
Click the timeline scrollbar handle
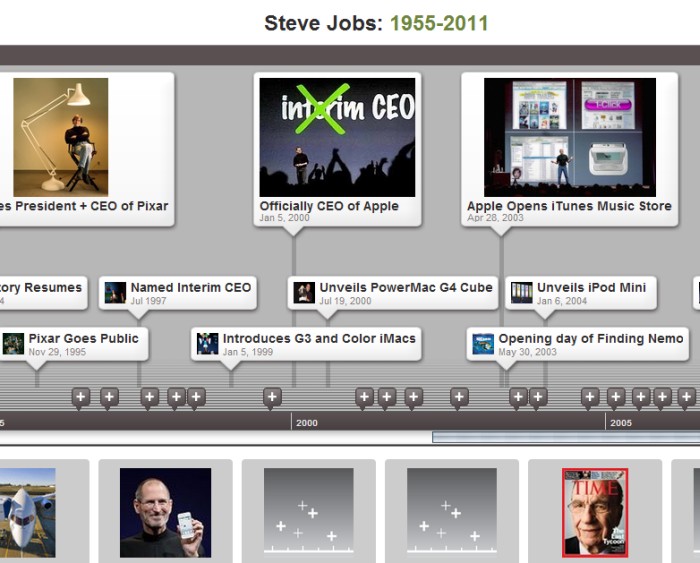566,437
